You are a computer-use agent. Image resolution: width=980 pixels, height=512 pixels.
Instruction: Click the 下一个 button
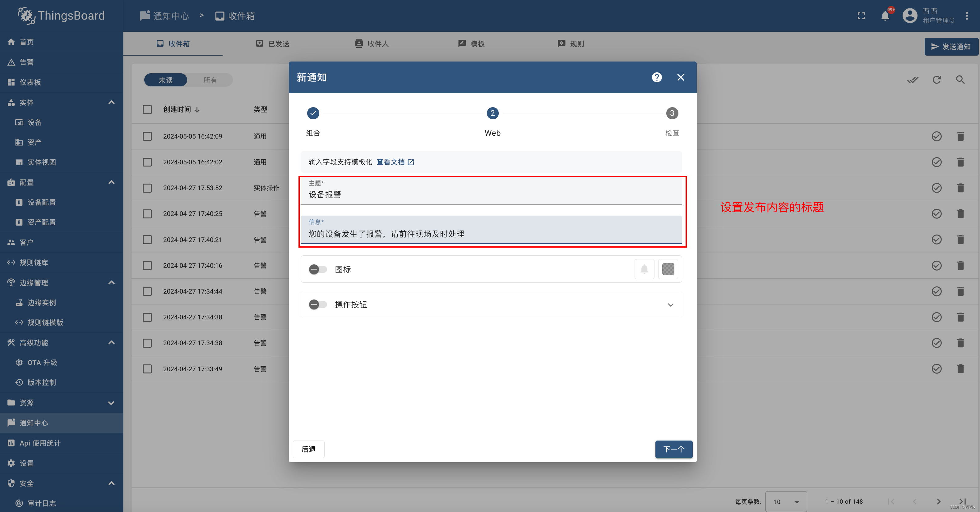673,449
